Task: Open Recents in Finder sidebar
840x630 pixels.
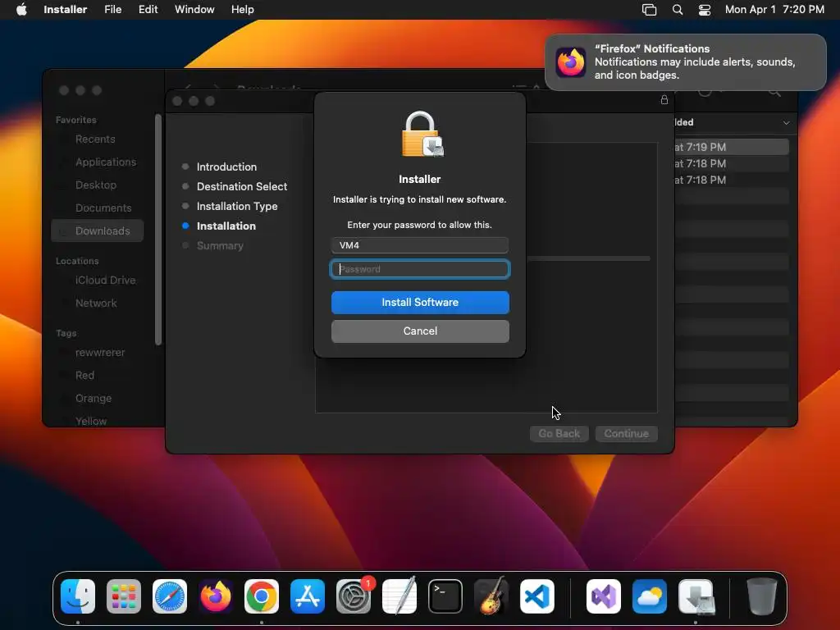Action: (x=97, y=139)
